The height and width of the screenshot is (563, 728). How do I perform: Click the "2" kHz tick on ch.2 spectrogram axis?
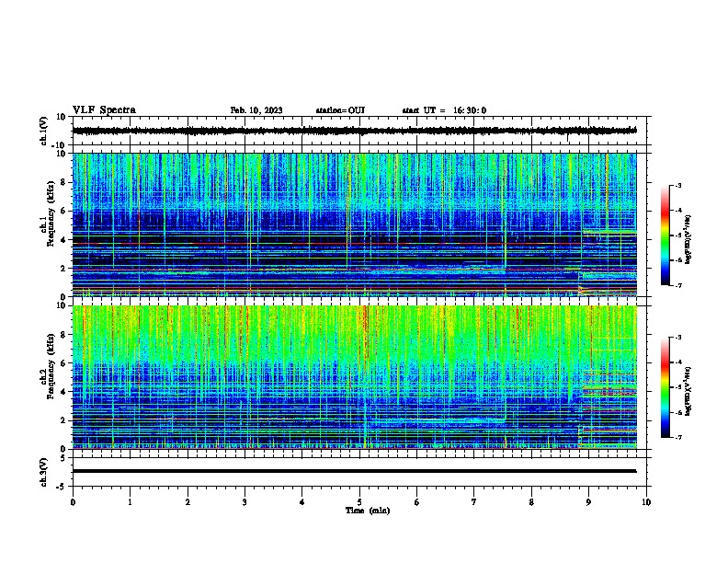point(63,420)
